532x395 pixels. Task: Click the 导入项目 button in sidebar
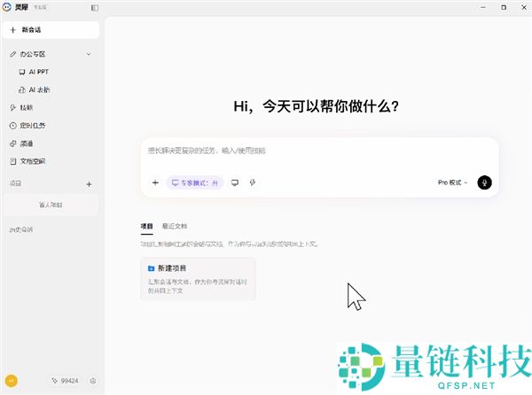click(x=51, y=205)
